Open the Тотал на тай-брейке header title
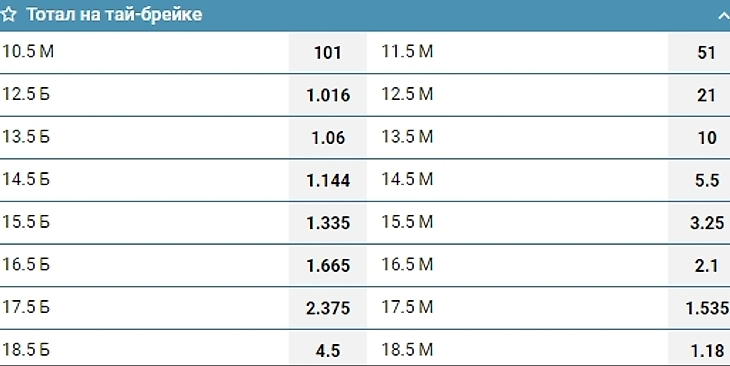730x366 pixels. click(114, 14)
